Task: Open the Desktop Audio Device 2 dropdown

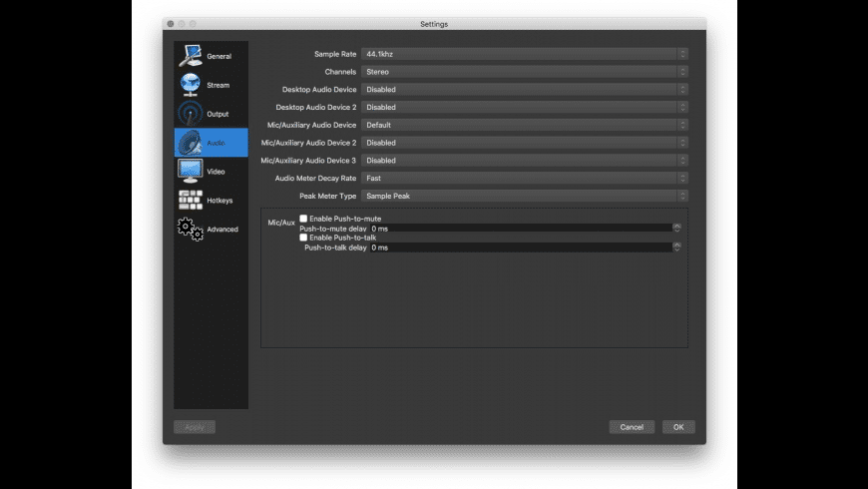Action: point(524,107)
